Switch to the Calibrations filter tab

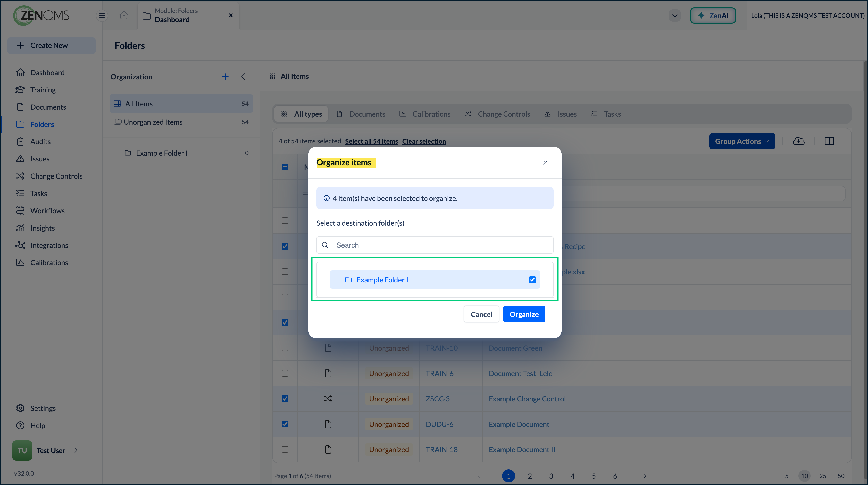425,114
